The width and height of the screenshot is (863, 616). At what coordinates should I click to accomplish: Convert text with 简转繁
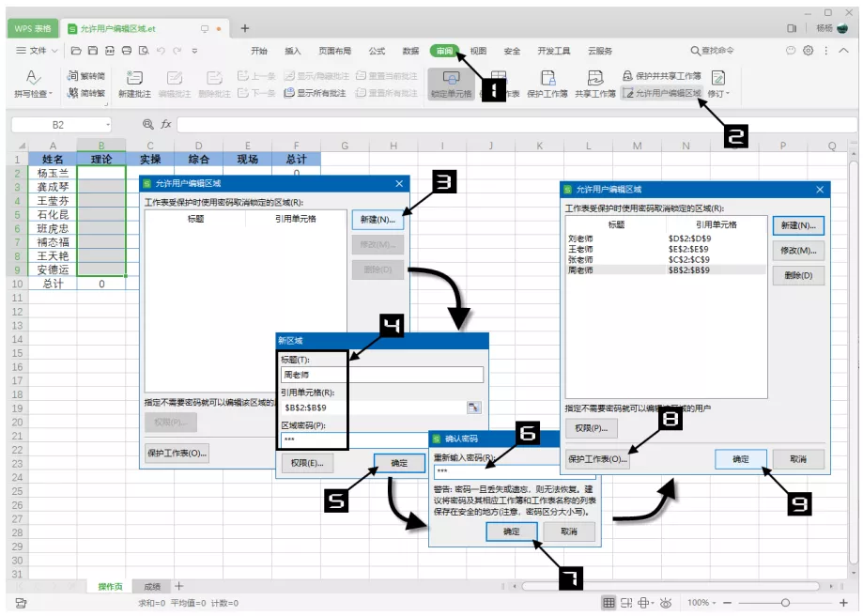(85, 93)
